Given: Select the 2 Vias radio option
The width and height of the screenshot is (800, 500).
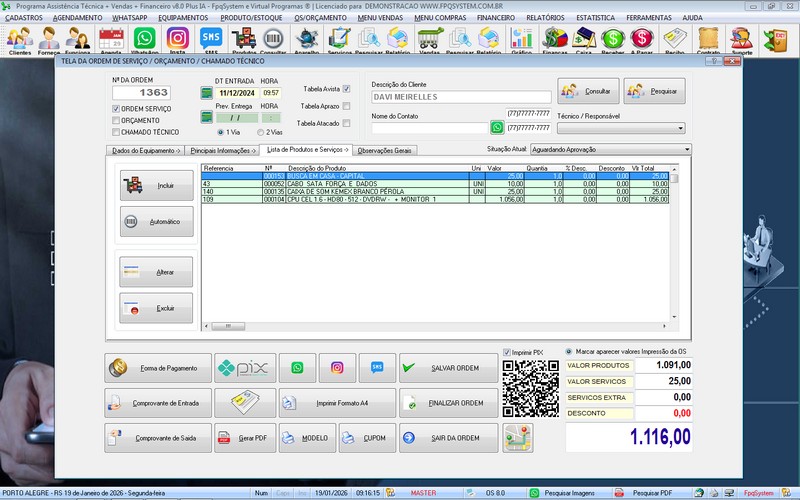Looking at the screenshot, I should coord(261,132).
